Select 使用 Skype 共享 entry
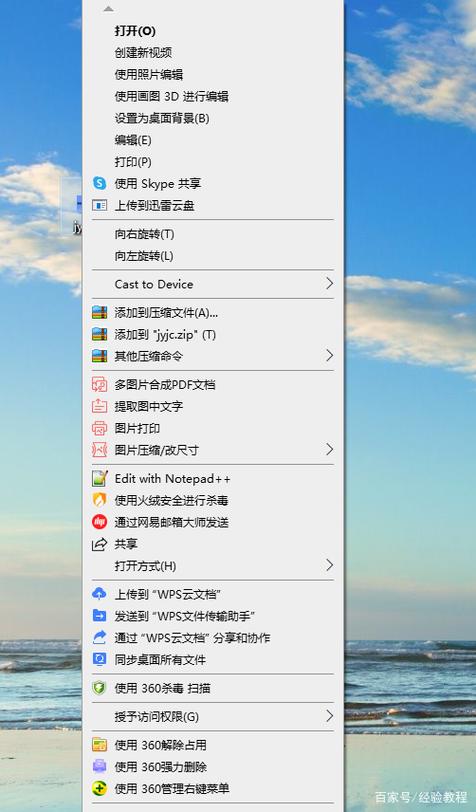This screenshot has width=476, height=812. click(157, 183)
